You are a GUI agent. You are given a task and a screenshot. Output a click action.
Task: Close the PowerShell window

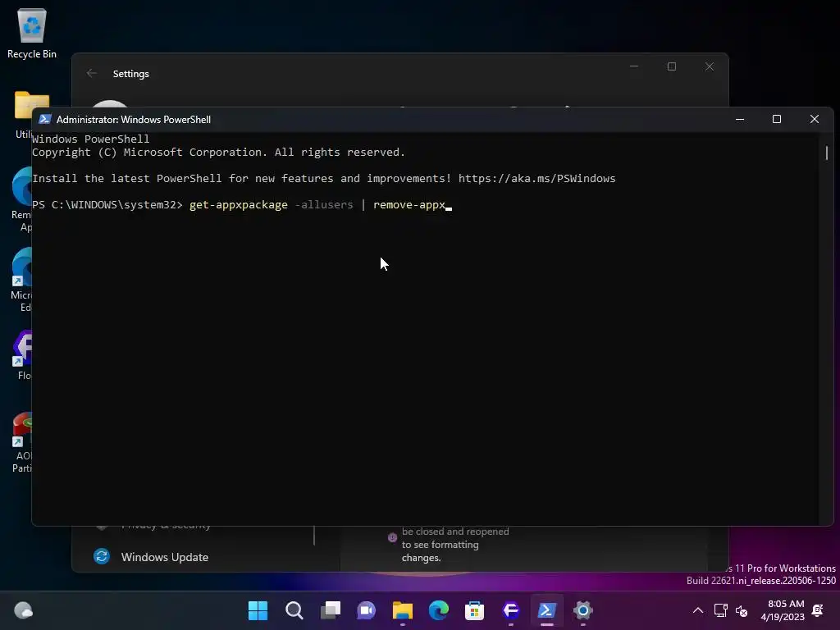[815, 119]
